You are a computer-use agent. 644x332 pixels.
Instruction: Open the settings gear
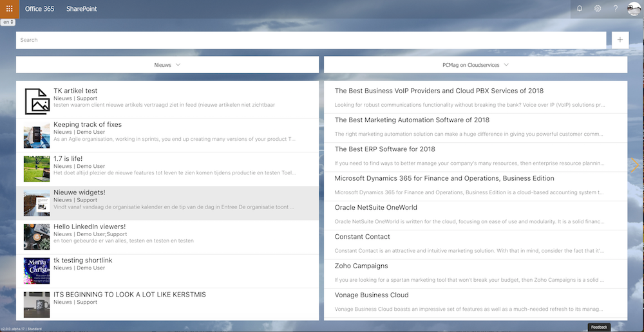click(598, 8)
